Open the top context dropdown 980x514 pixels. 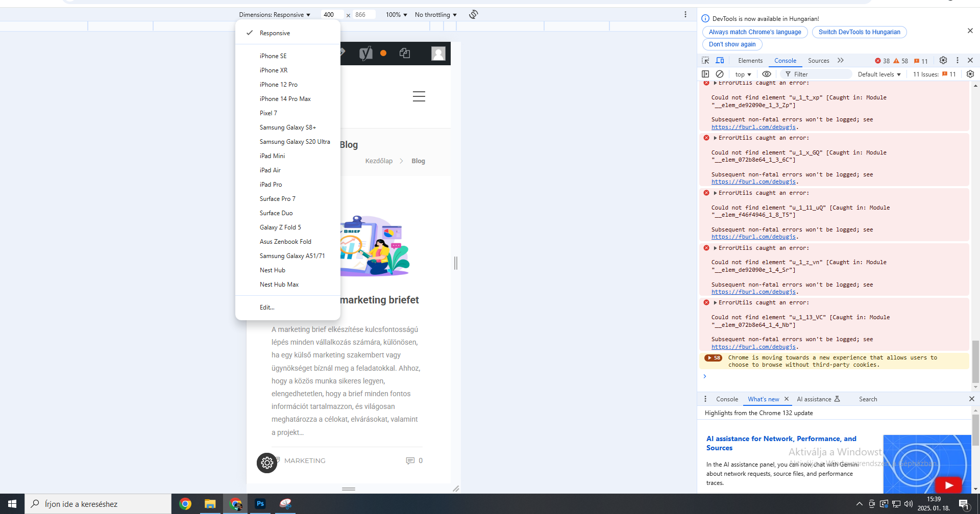click(x=743, y=74)
